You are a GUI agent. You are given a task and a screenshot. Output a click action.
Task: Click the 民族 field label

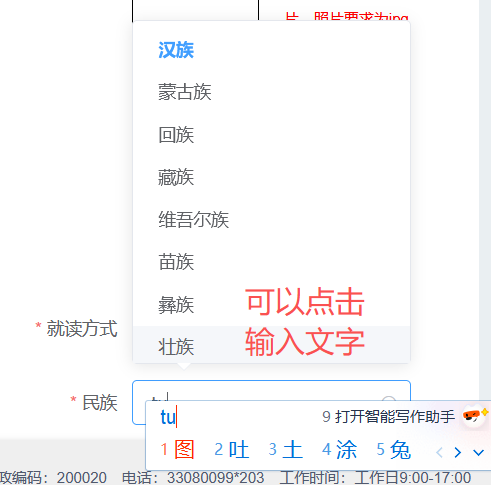tap(100, 403)
